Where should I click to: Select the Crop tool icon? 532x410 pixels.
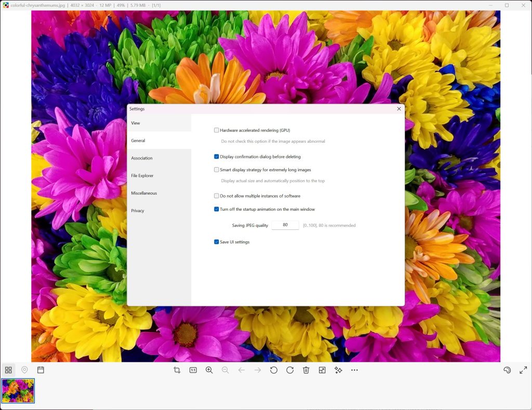point(177,370)
